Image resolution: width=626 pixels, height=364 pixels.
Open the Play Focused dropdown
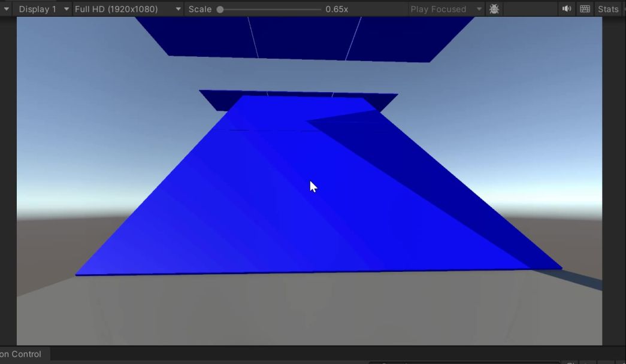(x=446, y=9)
